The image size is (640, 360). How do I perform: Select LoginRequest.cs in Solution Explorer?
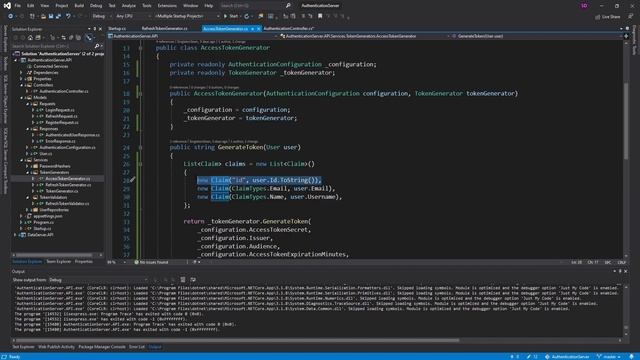tap(60, 110)
